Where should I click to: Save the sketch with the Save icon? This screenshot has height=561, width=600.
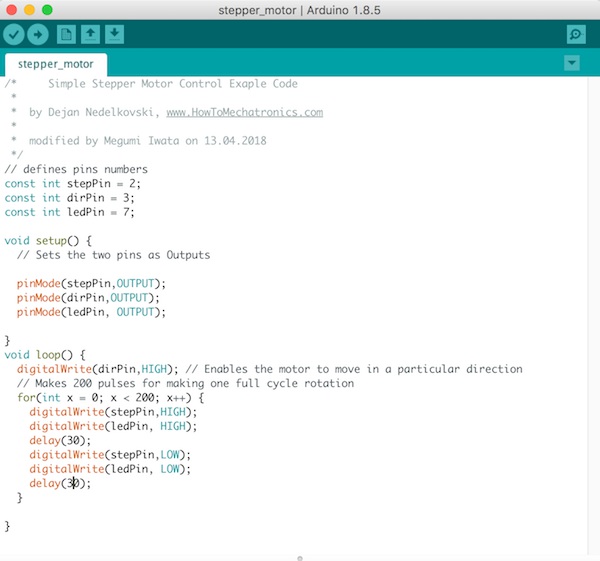[114, 34]
